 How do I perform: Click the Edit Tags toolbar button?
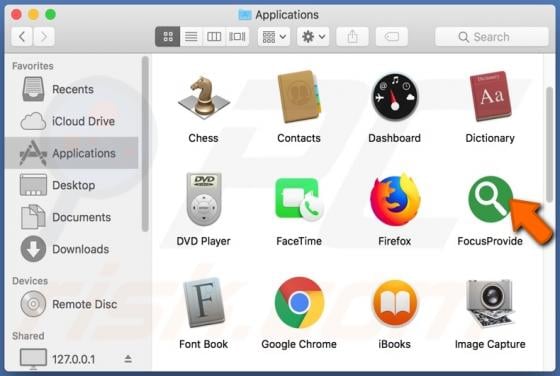pos(392,36)
